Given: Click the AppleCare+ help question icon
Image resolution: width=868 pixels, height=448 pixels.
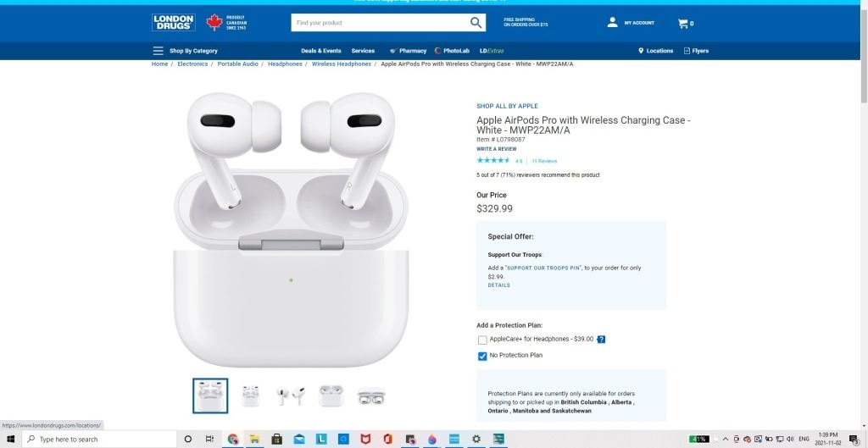Looking at the screenshot, I should [x=601, y=340].
